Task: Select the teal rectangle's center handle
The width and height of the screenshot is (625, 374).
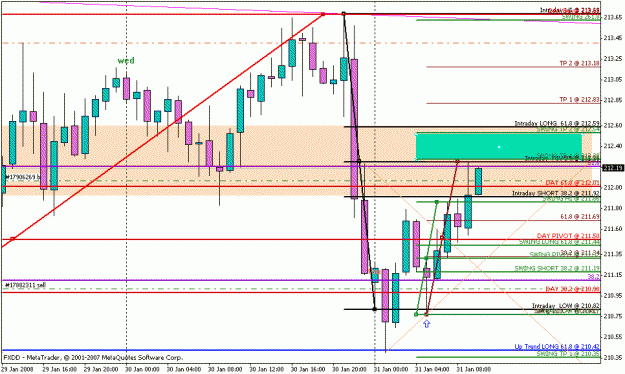Action: [499, 147]
